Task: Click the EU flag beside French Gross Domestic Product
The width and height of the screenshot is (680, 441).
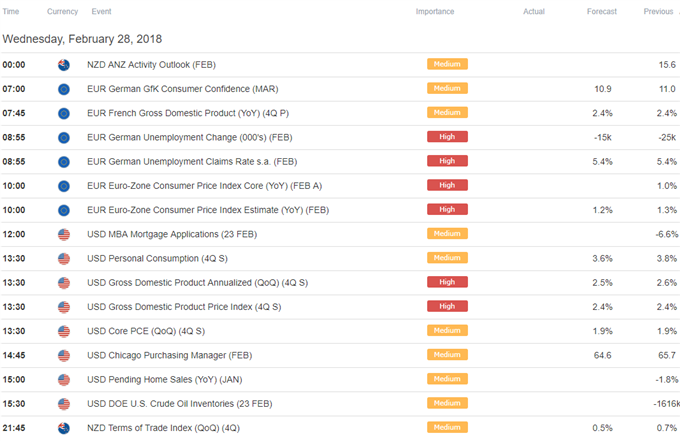Action: (64, 114)
